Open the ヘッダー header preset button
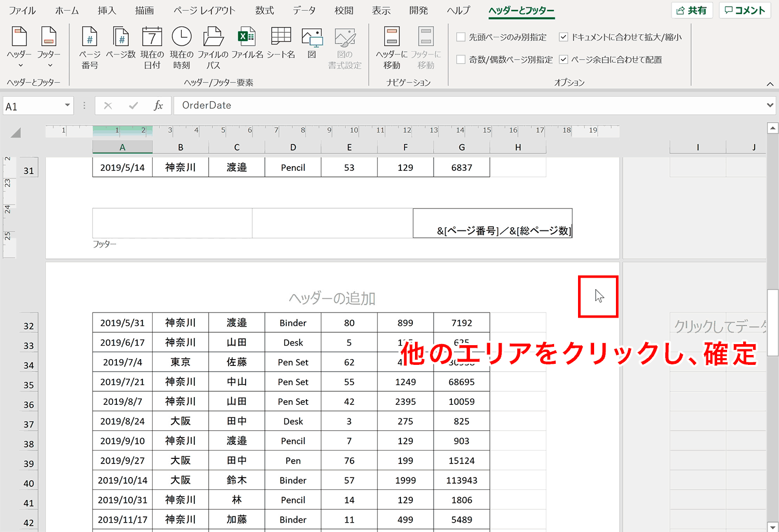The width and height of the screenshot is (779, 532). point(19,48)
